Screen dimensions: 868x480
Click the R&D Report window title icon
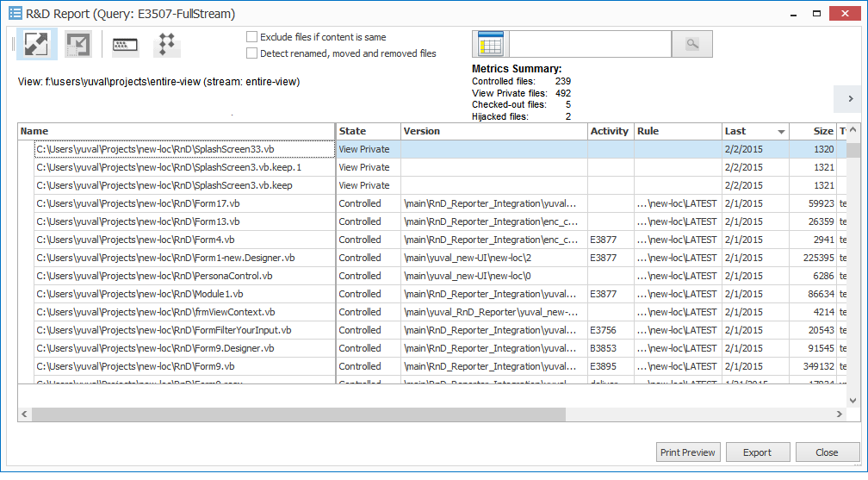[x=15, y=14]
